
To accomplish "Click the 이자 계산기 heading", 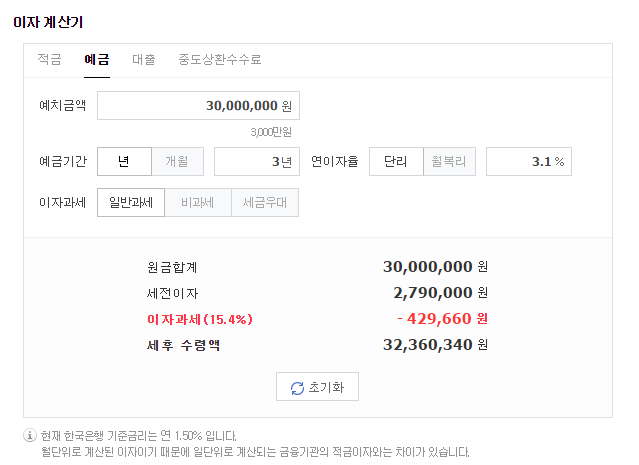I will click(48, 22).
